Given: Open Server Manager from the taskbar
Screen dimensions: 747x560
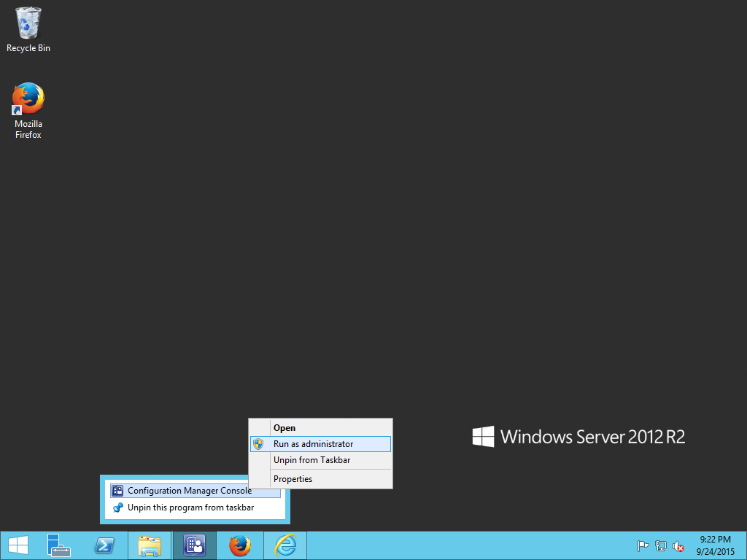Looking at the screenshot, I should 58,545.
